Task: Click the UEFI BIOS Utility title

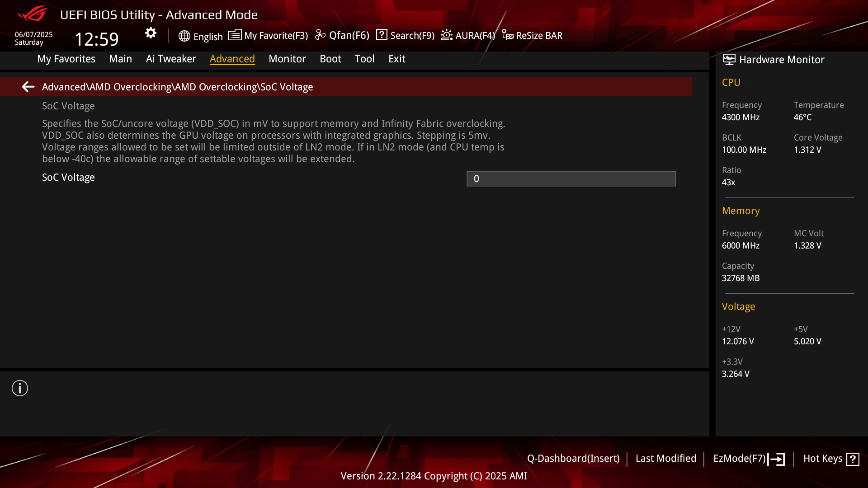Action: [159, 15]
